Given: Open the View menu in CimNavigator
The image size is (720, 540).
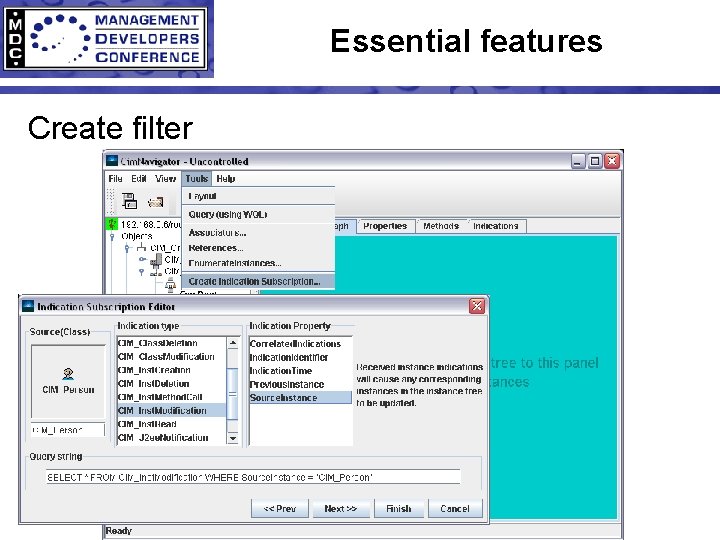Looking at the screenshot, I should [x=165, y=179].
